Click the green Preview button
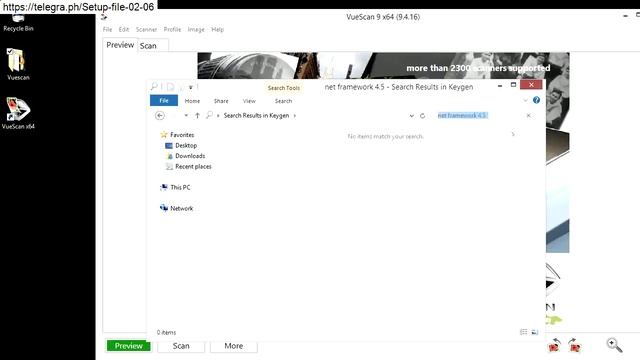 129,346
